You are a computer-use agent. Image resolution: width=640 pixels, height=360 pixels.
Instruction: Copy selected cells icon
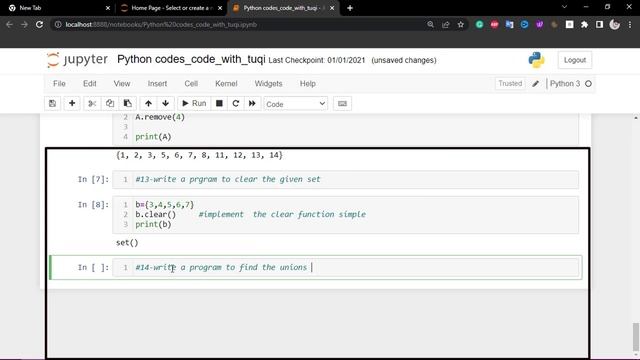pos(110,104)
